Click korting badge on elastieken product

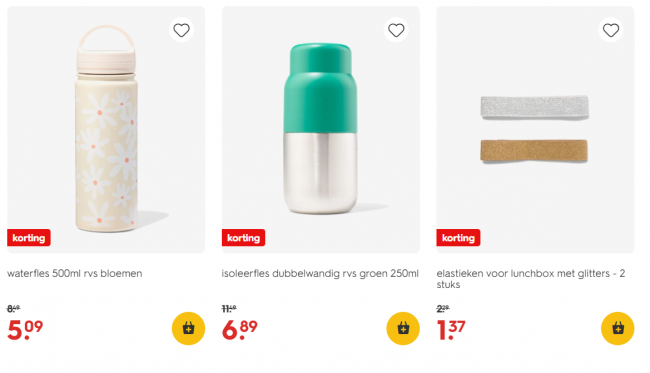(458, 238)
